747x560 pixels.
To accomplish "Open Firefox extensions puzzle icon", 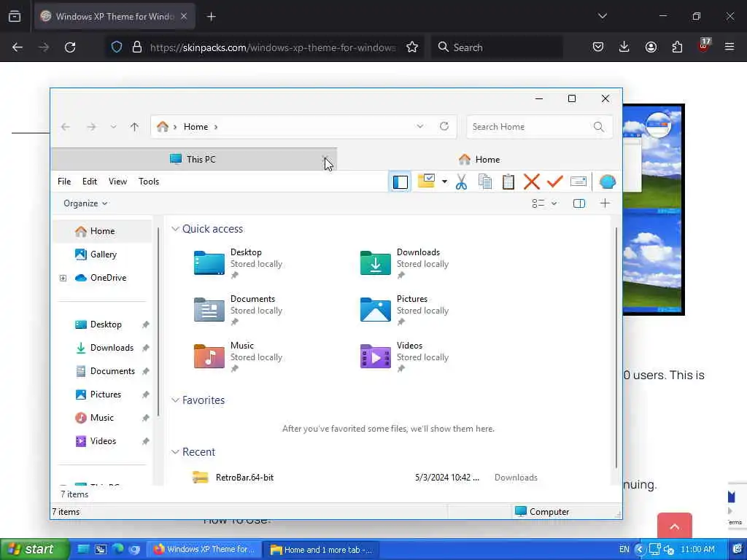I will 677,47.
